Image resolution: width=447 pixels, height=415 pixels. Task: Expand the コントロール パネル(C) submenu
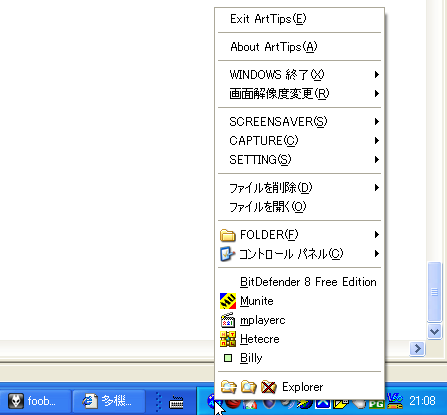pos(299,254)
